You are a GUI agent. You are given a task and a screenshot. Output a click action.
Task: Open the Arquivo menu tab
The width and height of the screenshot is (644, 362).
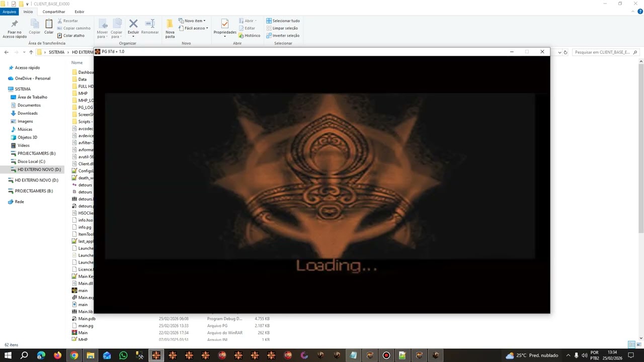pyautogui.click(x=10, y=12)
